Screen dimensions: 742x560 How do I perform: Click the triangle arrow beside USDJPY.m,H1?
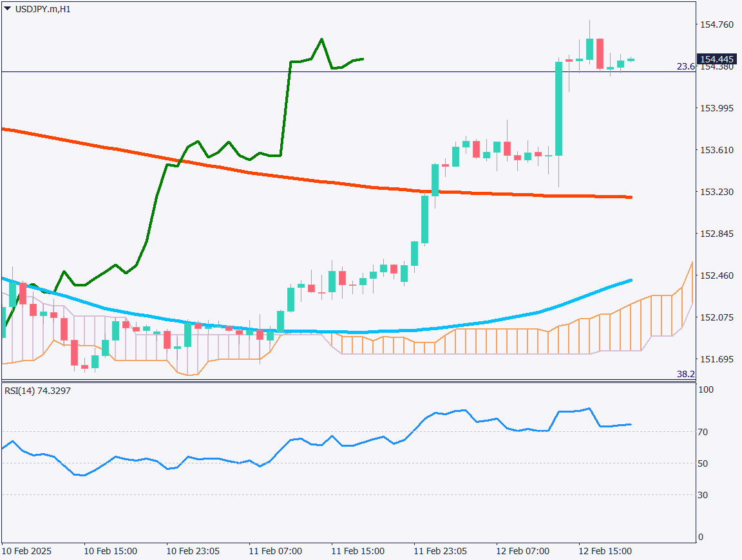[x=7, y=10]
